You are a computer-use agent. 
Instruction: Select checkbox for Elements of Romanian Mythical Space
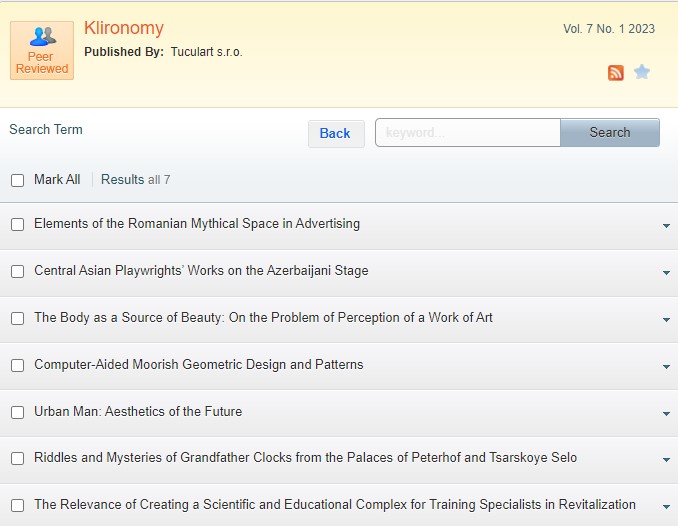tap(17, 224)
